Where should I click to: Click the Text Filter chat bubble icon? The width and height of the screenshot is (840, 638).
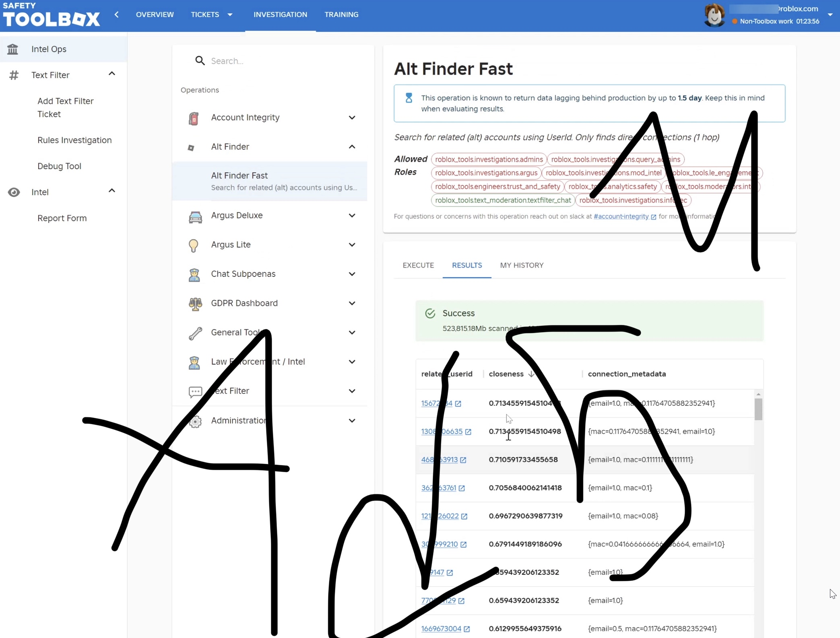[x=195, y=391]
